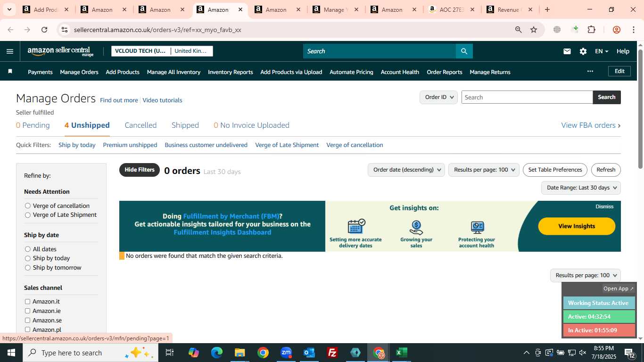
Task: Click the View Insights yellow button
Action: [x=577, y=226]
